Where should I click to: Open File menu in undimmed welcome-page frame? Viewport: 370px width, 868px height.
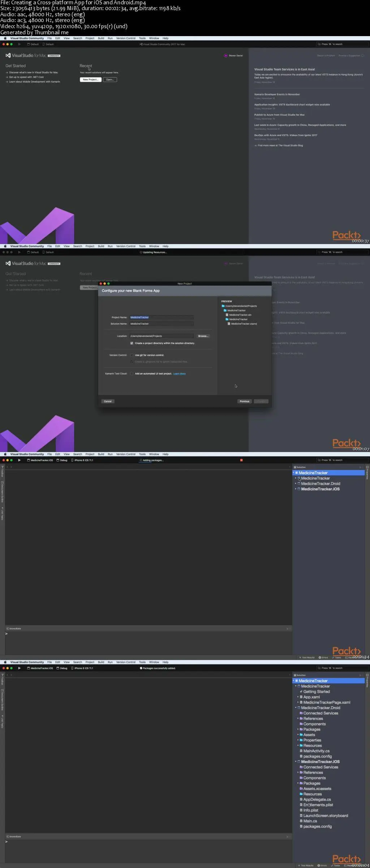tap(50, 38)
